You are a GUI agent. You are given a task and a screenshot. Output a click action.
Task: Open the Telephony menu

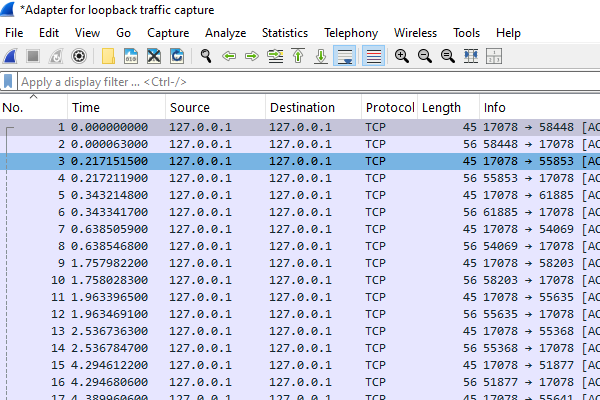351,33
